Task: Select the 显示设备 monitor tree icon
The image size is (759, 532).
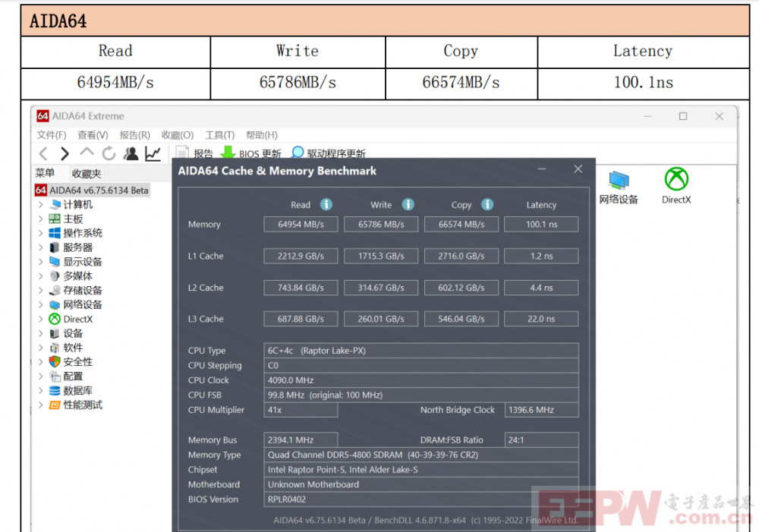Action: pyautogui.click(x=55, y=262)
